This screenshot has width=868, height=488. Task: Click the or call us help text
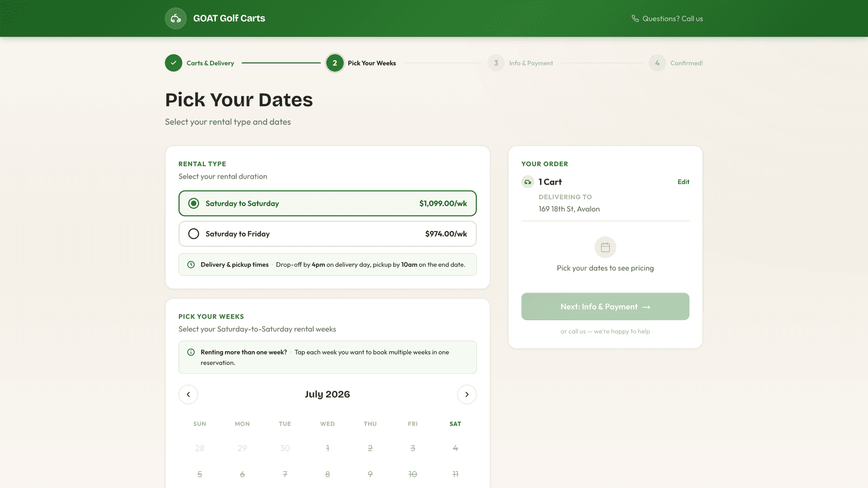[605, 332]
